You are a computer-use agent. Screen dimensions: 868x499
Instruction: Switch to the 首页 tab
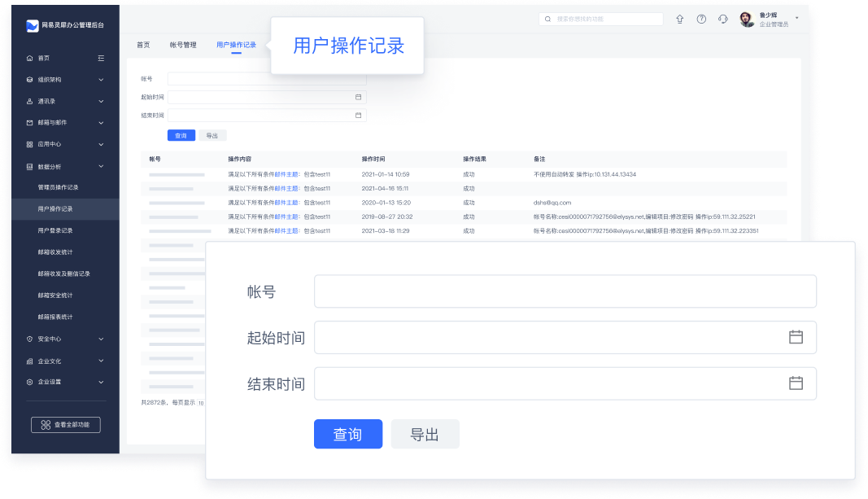(x=143, y=45)
